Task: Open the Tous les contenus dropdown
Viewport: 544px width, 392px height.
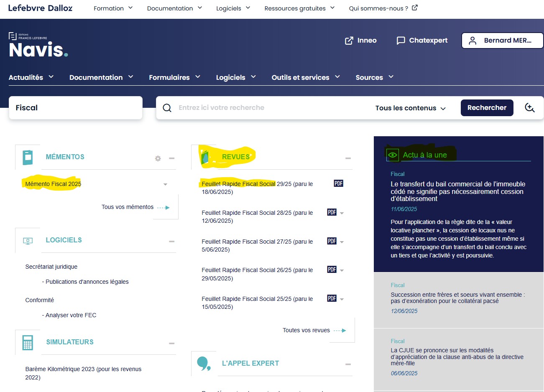Action: point(411,108)
